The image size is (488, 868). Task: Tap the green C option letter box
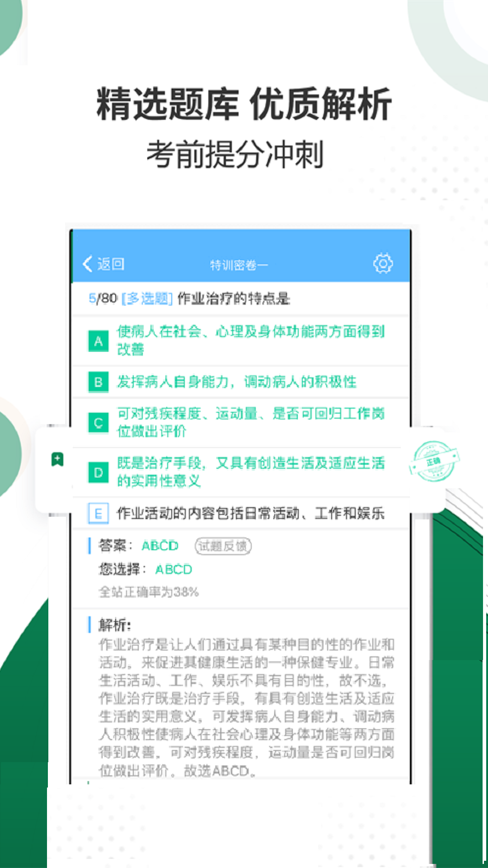[x=98, y=423]
